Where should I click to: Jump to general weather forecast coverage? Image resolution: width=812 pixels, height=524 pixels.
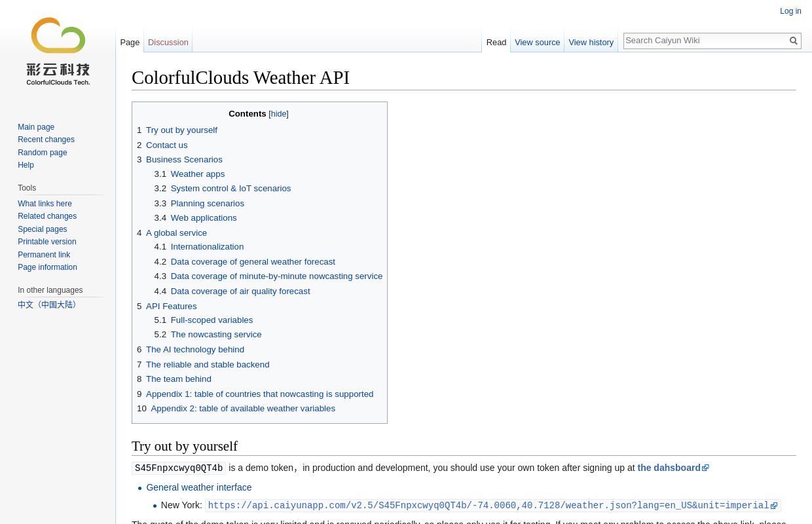(x=253, y=262)
